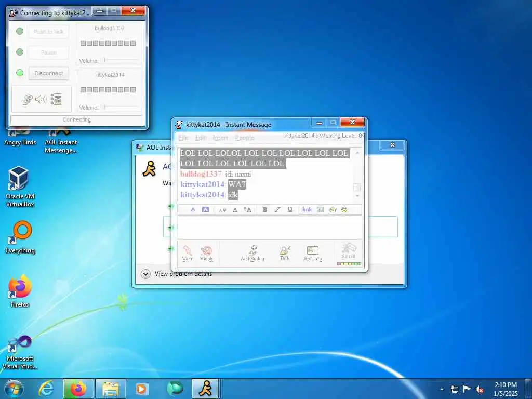This screenshot has width=532, height=399.
Task: Open the Everything search desktop icon
Action: [x=20, y=237]
